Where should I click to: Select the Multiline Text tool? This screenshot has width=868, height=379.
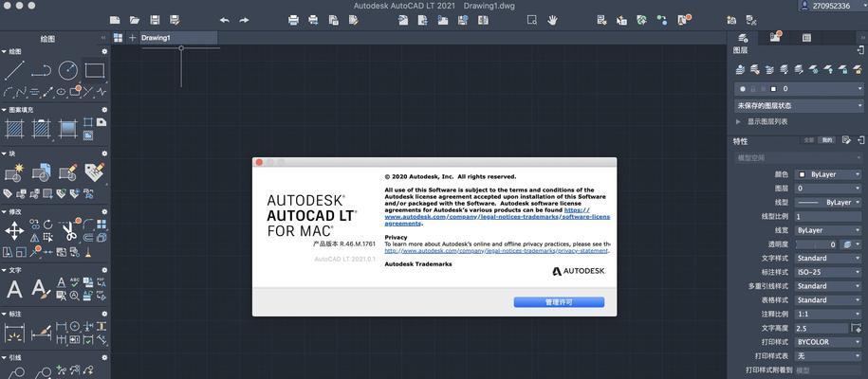pos(14,289)
